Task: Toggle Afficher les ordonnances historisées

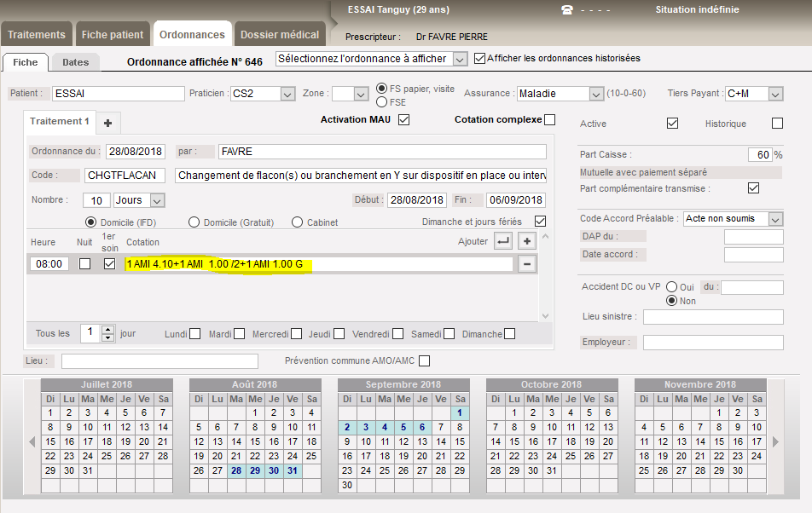Action: point(480,59)
